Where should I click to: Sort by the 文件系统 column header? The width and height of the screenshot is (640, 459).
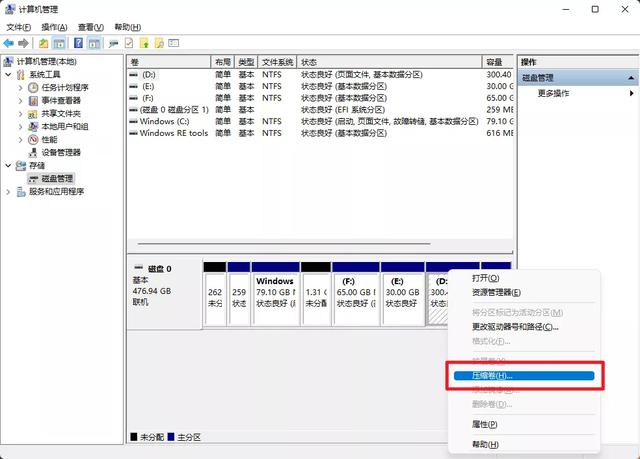277,62
